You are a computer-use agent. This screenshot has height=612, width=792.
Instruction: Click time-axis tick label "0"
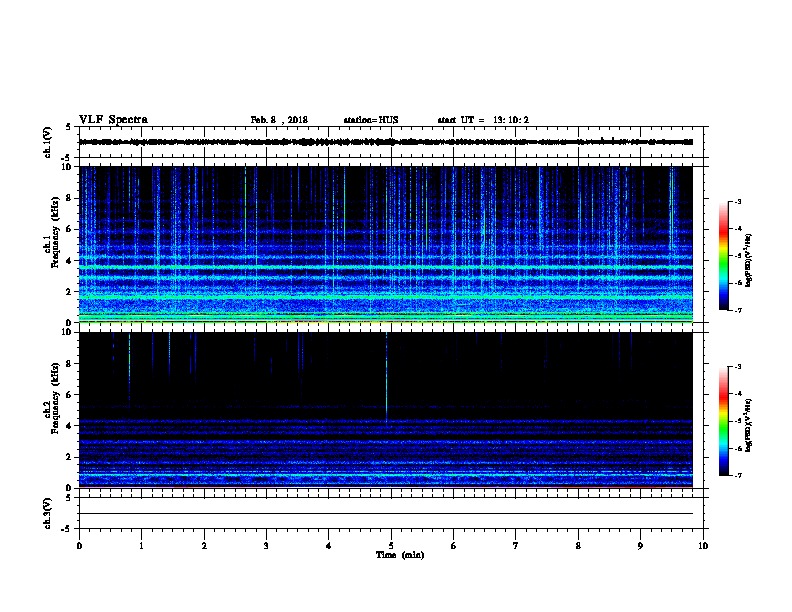click(x=79, y=546)
